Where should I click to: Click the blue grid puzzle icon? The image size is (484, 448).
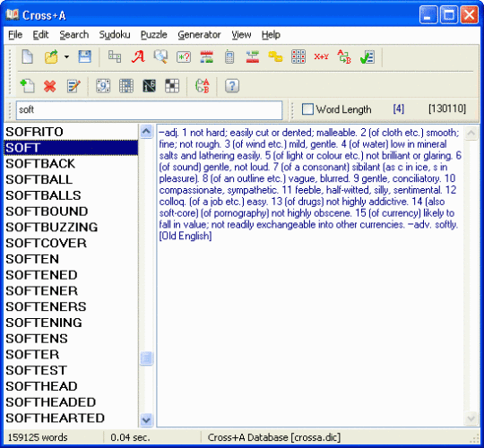pos(126,86)
